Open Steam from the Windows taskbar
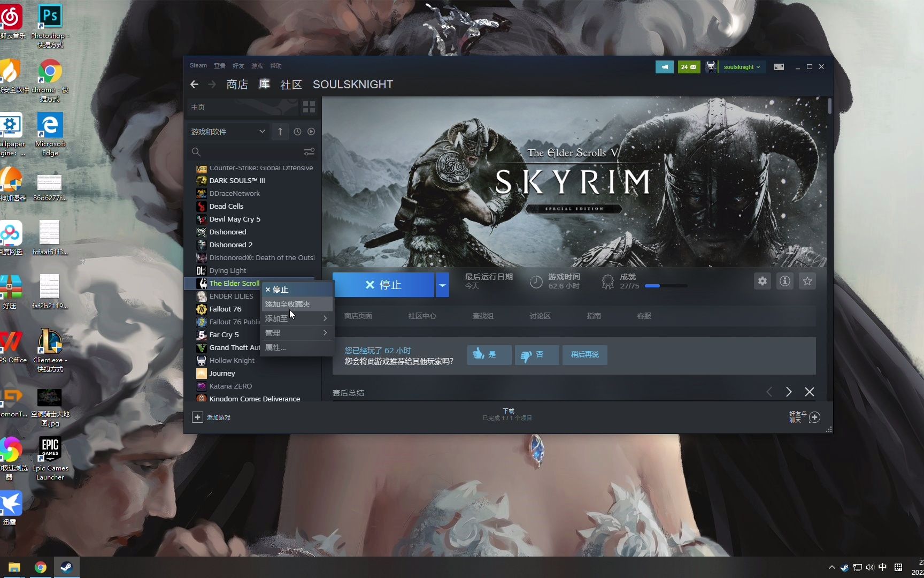Screen dimensions: 924x578 pyautogui.click(x=66, y=567)
